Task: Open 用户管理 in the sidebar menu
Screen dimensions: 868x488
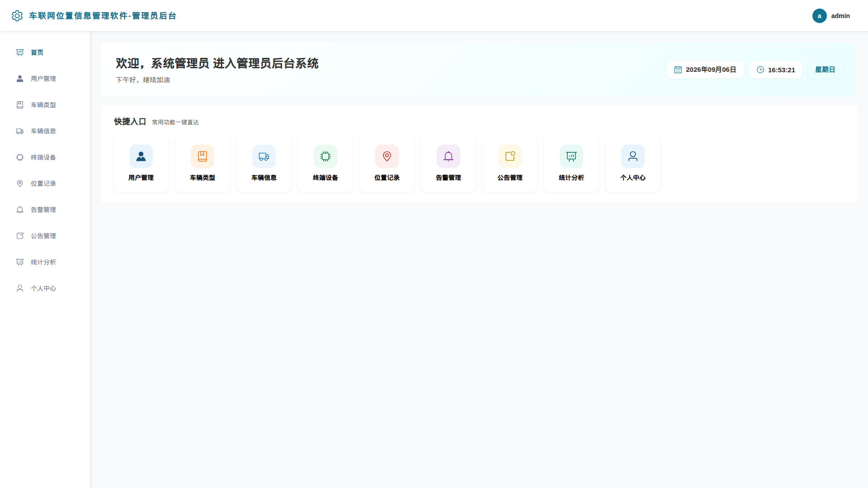Action: (x=45, y=79)
